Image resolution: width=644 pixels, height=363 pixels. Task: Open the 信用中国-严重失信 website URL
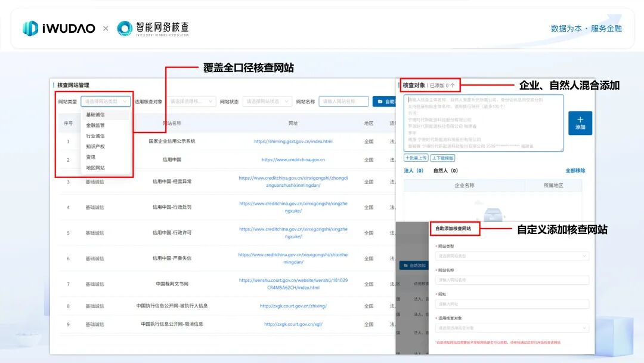pyautogui.click(x=293, y=259)
